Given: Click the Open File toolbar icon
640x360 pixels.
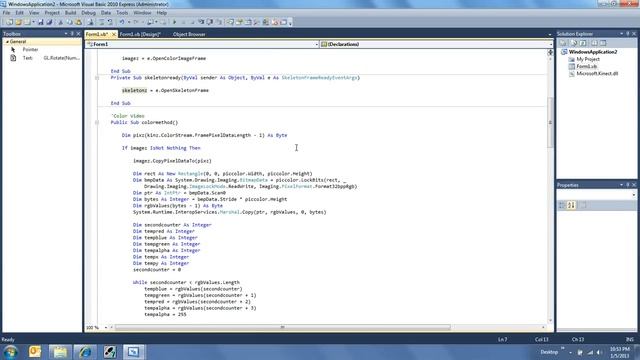Looking at the screenshot, I should pos(18,22).
